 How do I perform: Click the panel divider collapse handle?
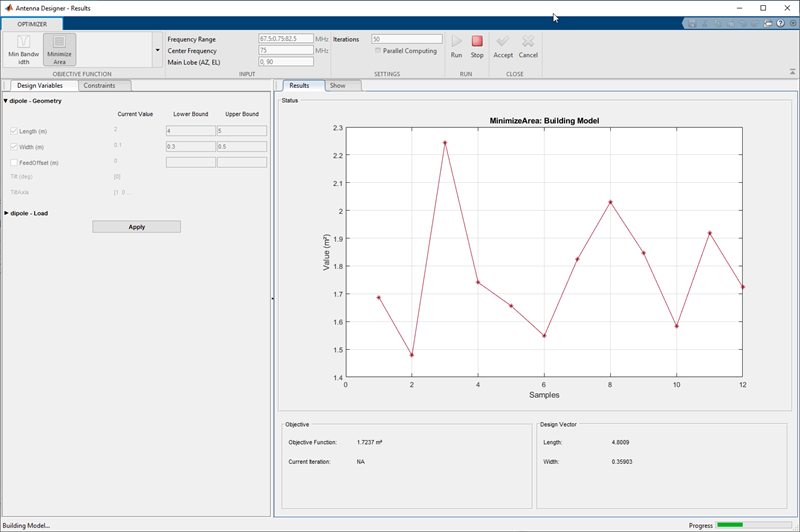pyautogui.click(x=272, y=298)
